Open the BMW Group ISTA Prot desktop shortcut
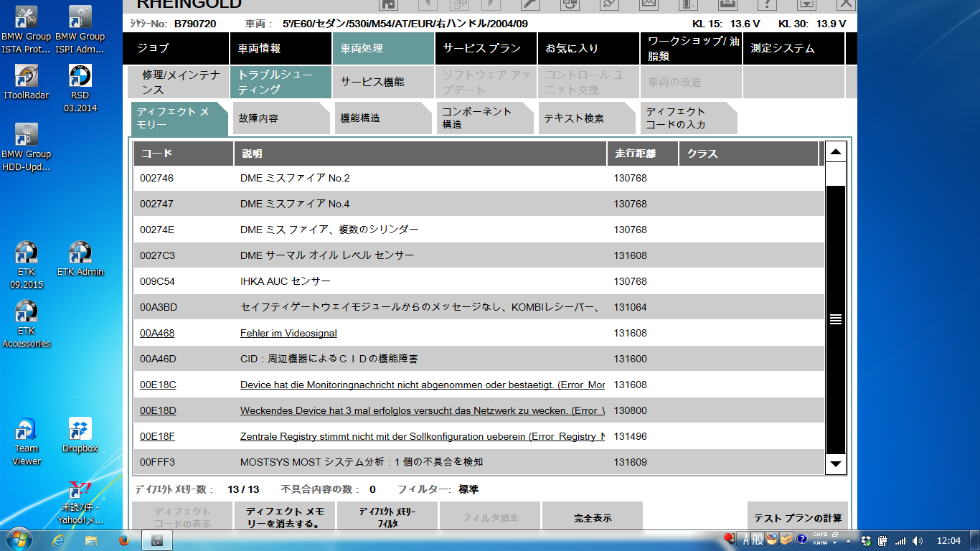The image size is (980, 551). 27,29
